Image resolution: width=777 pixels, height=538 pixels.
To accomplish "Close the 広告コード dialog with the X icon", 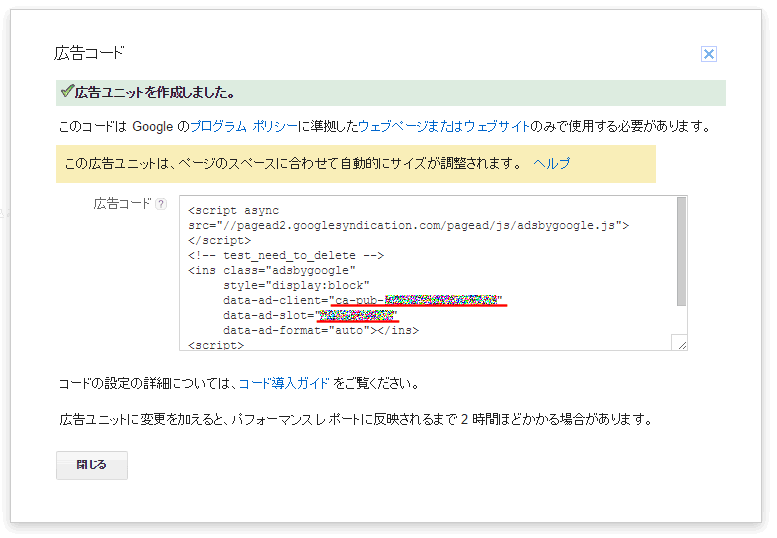I will point(709,54).
